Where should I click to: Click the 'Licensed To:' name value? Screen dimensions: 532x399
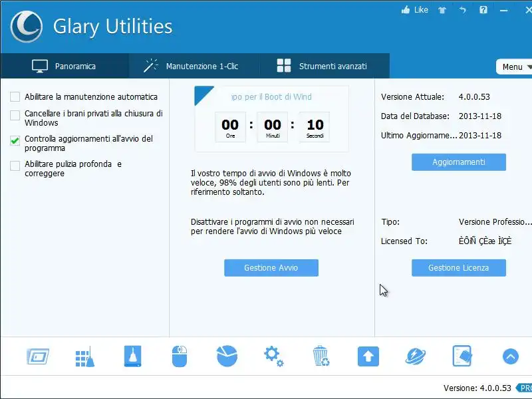485,241
